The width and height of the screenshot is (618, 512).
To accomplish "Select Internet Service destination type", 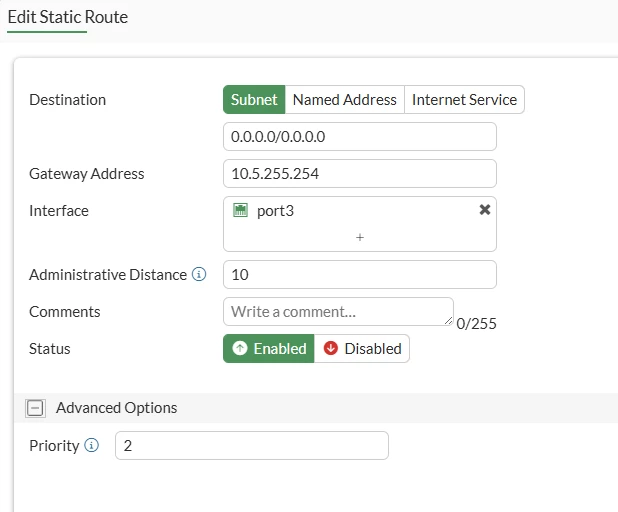I will pyautogui.click(x=464, y=100).
